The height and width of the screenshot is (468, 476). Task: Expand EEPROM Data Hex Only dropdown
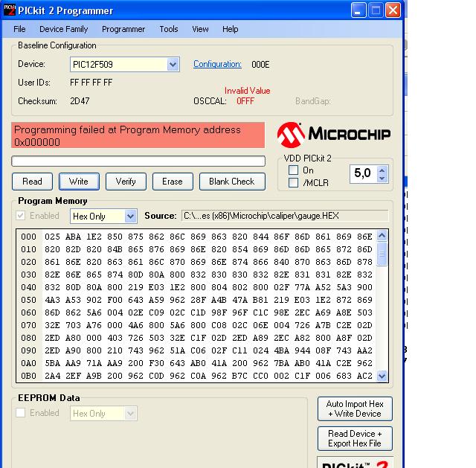tap(131, 414)
